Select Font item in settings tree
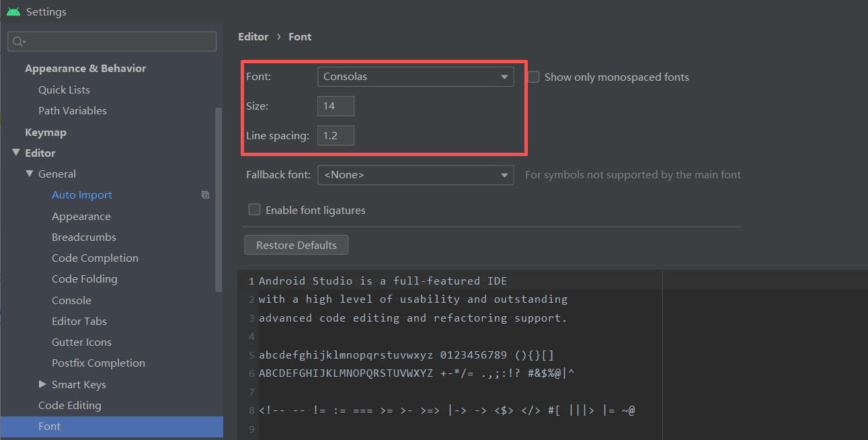The image size is (868, 440). 112,427
